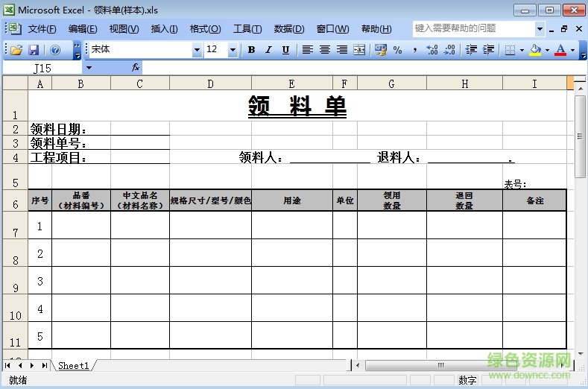Open the 文件(F) menu
This screenshot has width=588, height=389.
[42, 29]
